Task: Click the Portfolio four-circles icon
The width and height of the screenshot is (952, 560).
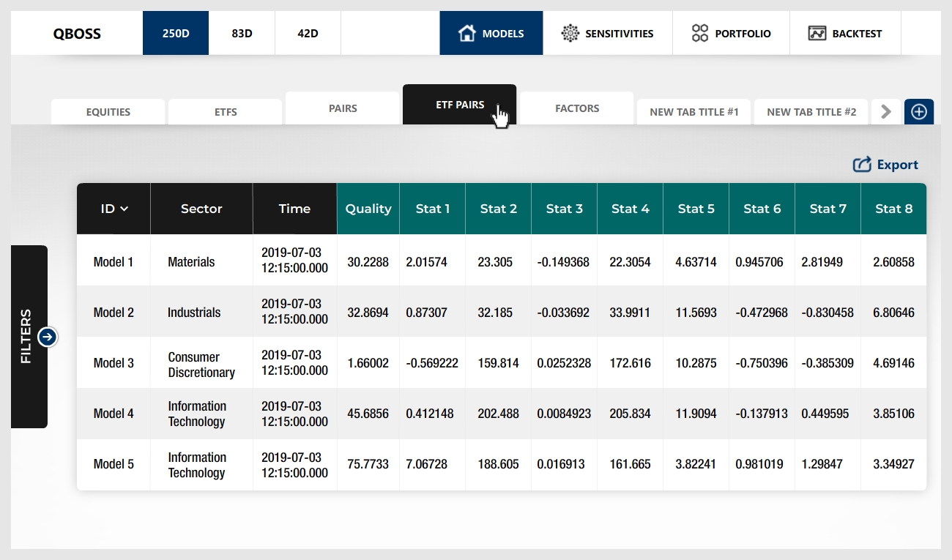Action: [700, 33]
